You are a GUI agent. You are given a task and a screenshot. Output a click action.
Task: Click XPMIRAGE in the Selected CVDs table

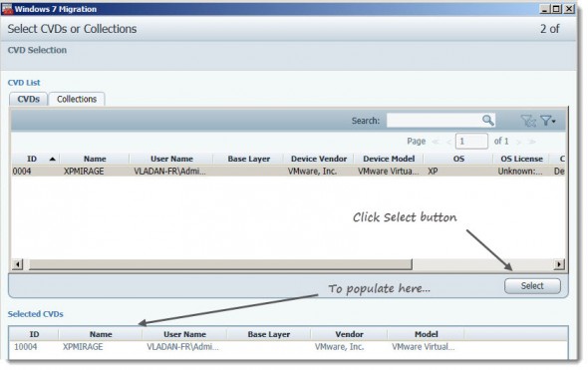click(83, 347)
